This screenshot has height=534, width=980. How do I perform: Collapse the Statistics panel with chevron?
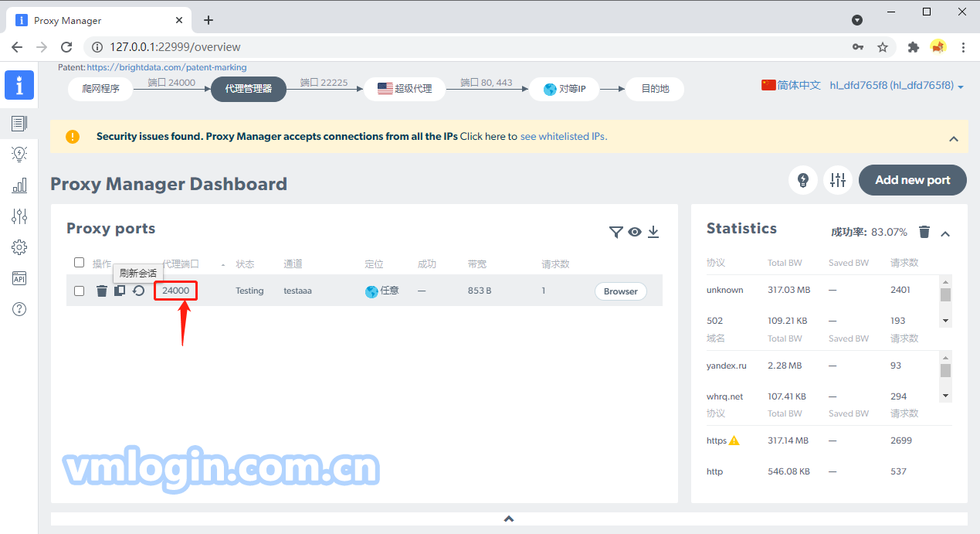(x=945, y=233)
